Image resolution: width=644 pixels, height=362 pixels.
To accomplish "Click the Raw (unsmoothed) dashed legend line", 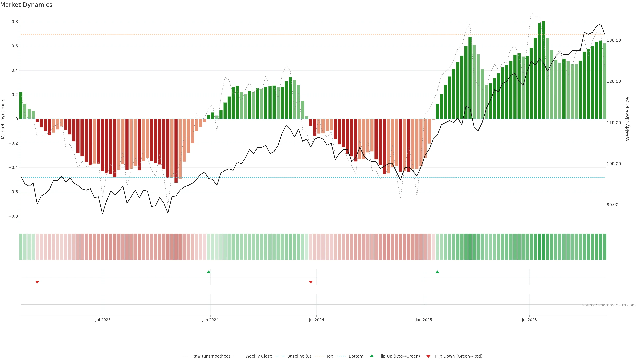I will tap(185, 356).
